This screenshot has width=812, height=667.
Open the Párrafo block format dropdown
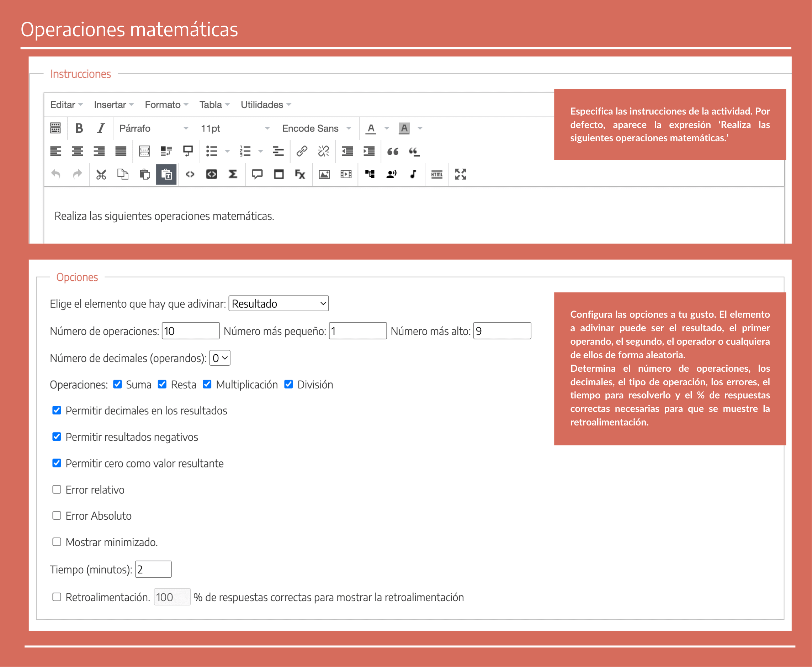click(153, 128)
